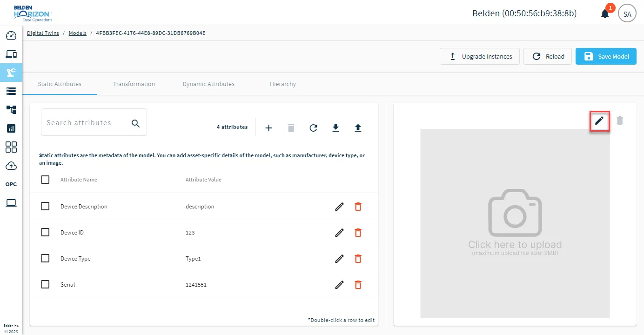This screenshot has width=644, height=335.
Task: Edit the Device Type attribute
Action: (x=340, y=259)
